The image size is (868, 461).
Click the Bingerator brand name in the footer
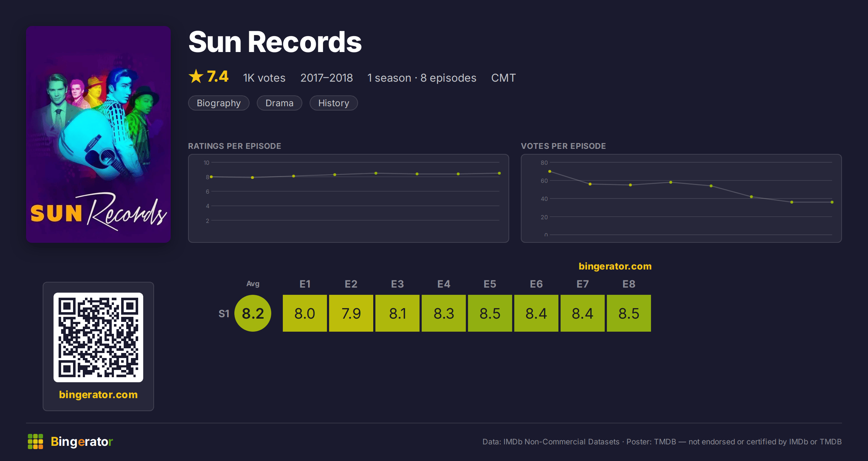(x=82, y=441)
